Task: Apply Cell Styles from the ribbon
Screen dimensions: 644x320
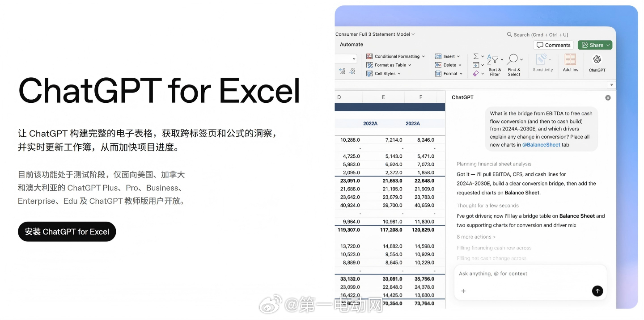Action: (x=370, y=73)
